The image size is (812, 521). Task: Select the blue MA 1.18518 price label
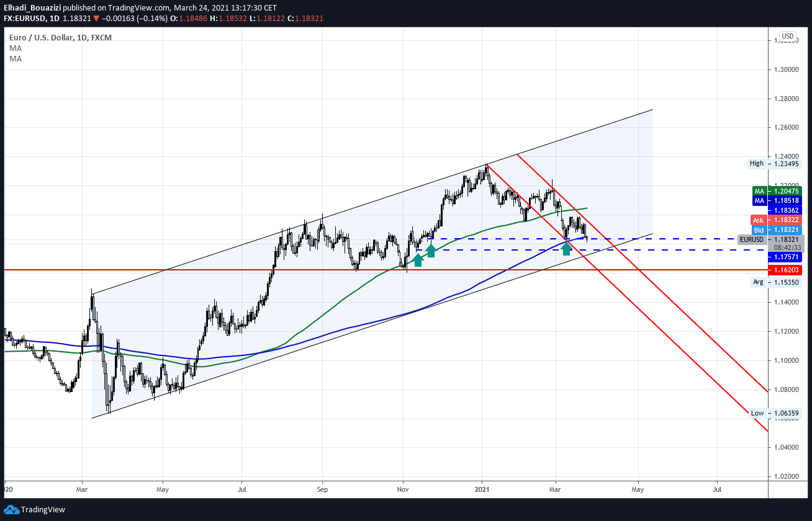coord(777,200)
